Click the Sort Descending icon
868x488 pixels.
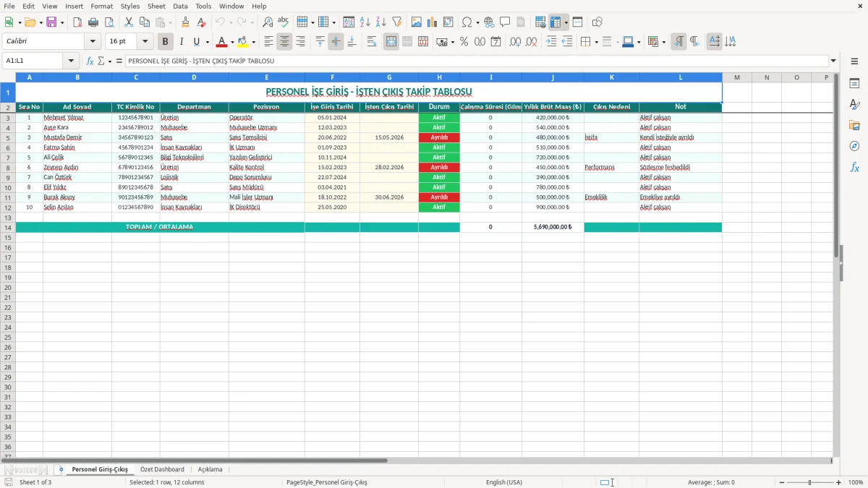(381, 22)
